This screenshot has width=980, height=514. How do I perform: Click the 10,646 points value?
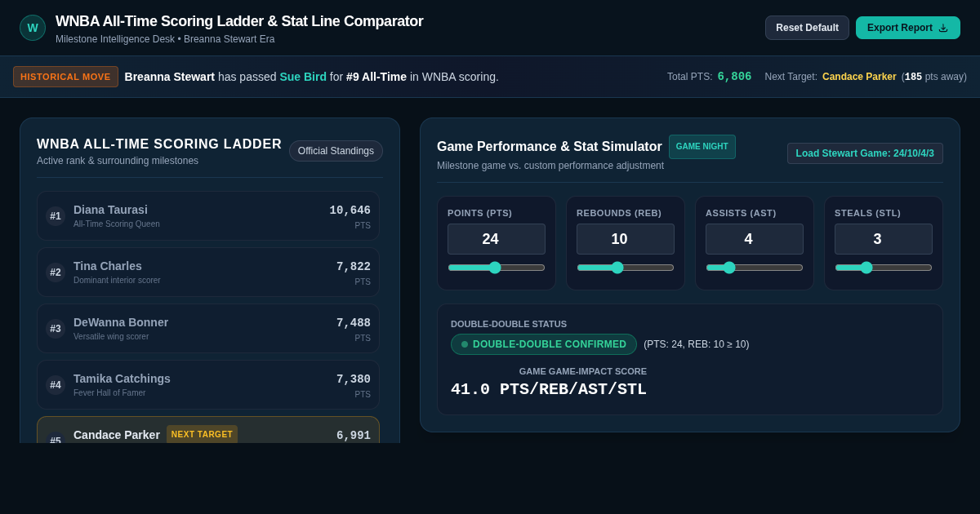pos(350,210)
